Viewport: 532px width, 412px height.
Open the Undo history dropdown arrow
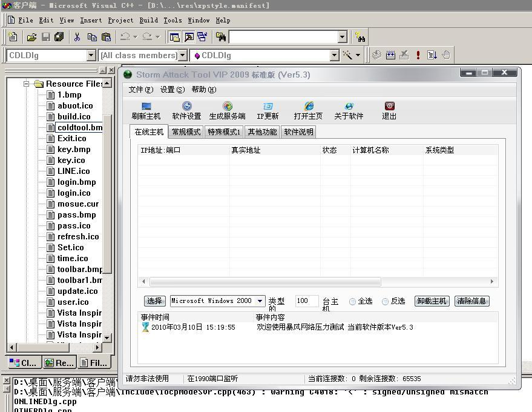135,37
